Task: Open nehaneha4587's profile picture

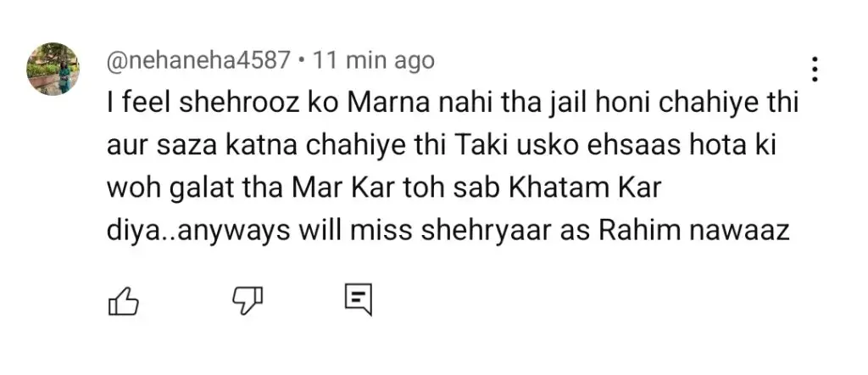Action: click(53, 69)
